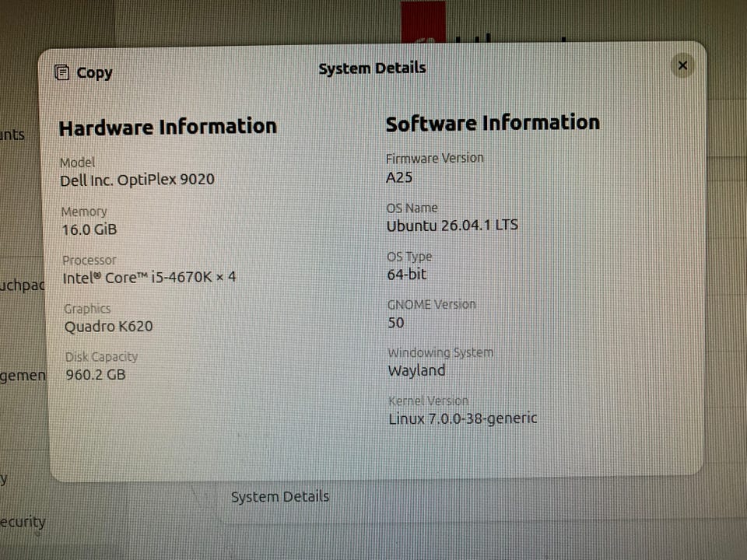Screen dimensions: 747x560
Task: Click the 'Processor' field label
Action: 89,260
